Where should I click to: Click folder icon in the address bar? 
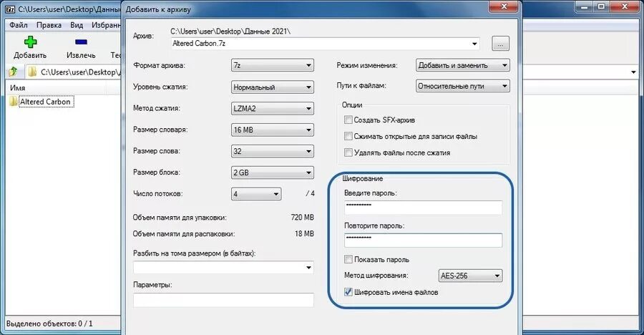point(32,72)
